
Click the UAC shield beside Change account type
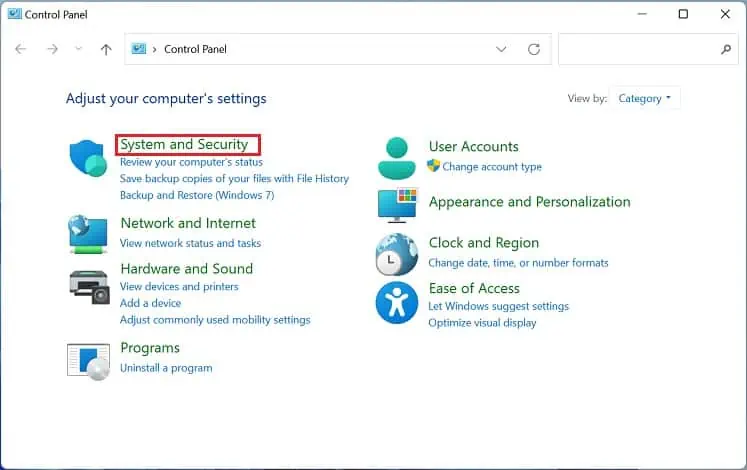433,166
